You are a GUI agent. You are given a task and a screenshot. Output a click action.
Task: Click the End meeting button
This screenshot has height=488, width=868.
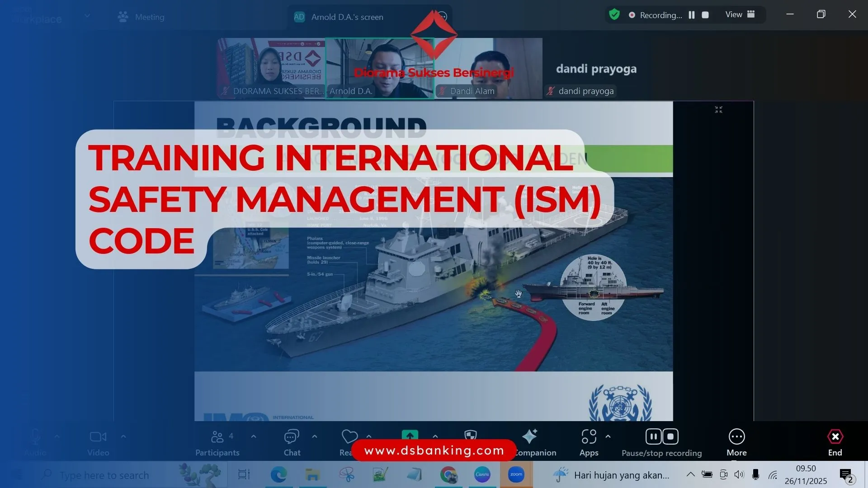coord(835,442)
